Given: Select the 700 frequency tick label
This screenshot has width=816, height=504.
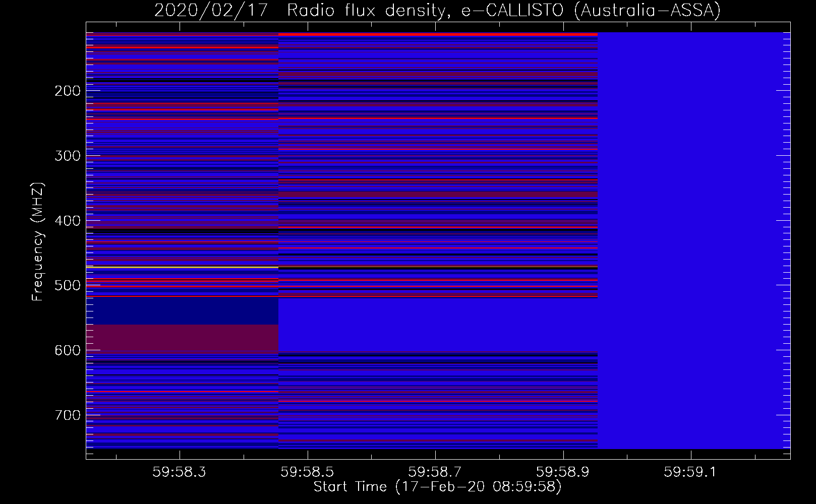Looking at the screenshot, I should point(68,415).
